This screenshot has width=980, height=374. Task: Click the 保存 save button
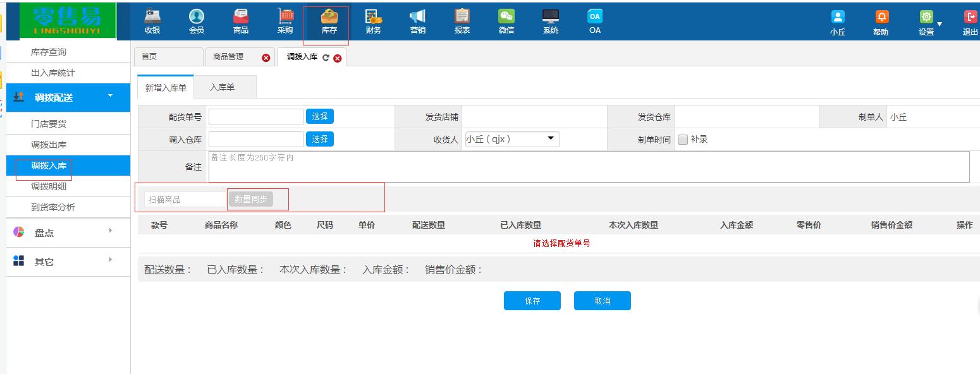532,301
